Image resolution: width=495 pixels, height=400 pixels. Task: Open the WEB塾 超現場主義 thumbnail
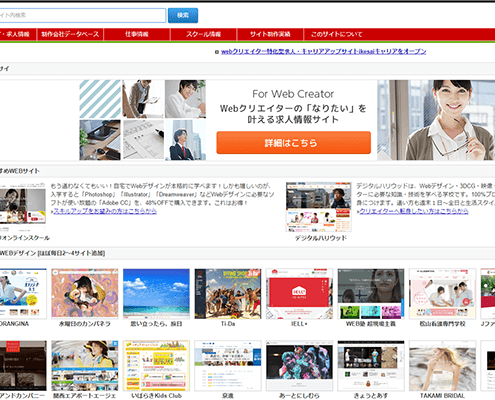pos(371,293)
